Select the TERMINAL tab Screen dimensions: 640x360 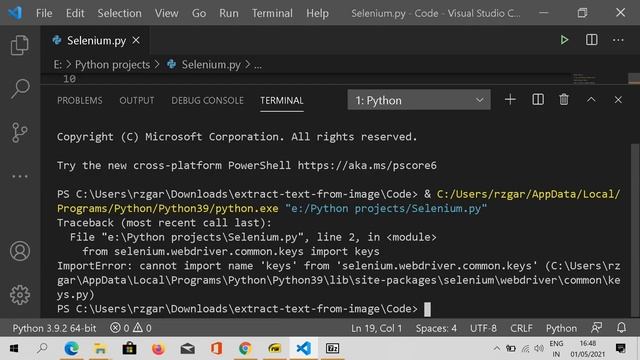click(x=282, y=100)
